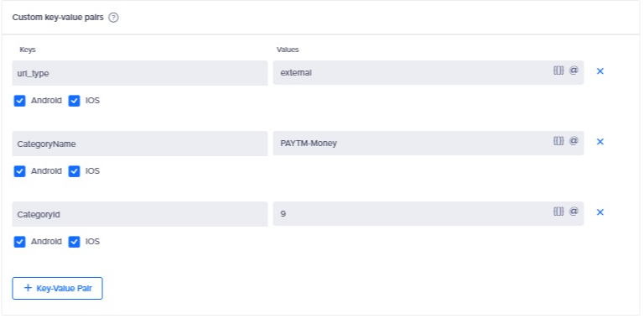Delete the CategoryName key-value row

(600, 142)
